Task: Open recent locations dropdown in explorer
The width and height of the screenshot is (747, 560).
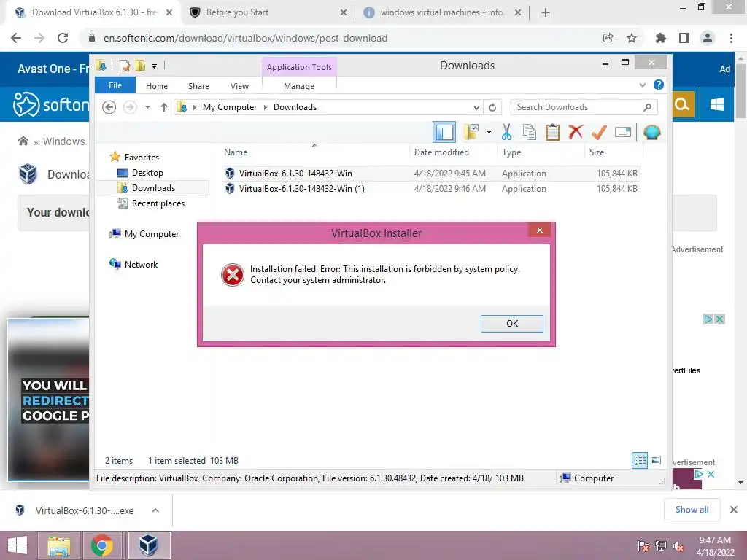Action: pos(147,107)
